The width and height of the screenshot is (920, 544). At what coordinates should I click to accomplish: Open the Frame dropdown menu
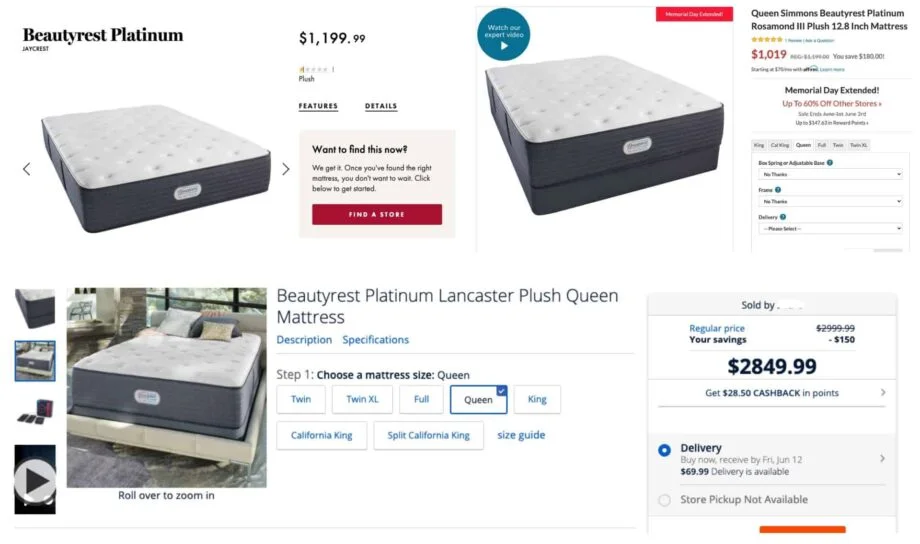pos(829,201)
